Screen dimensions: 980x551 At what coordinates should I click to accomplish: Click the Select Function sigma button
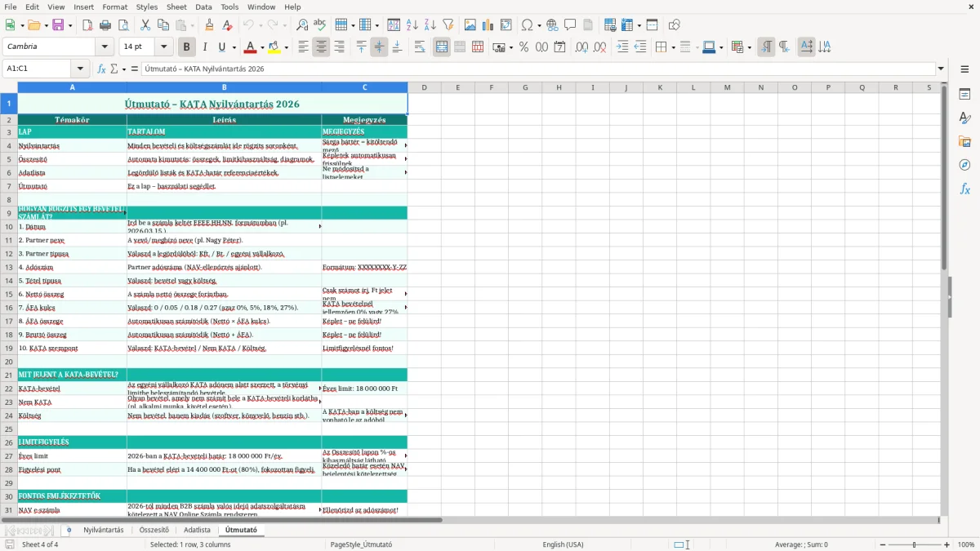click(114, 69)
